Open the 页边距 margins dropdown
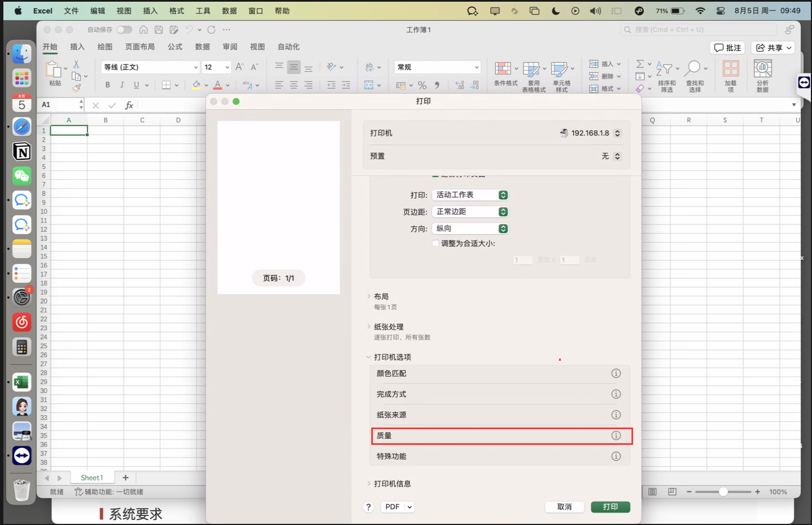The width and height of the screenshot is (812, 525). 470,212
